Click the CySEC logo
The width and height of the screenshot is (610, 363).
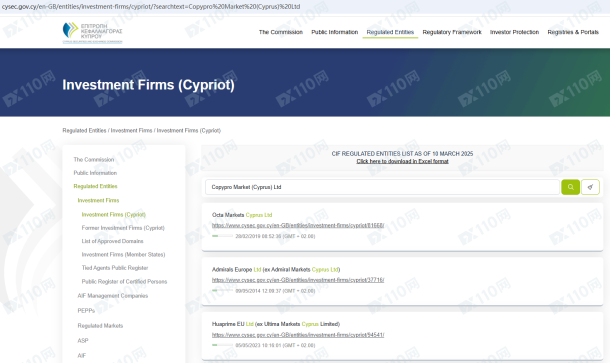click(x=92, y=32)
